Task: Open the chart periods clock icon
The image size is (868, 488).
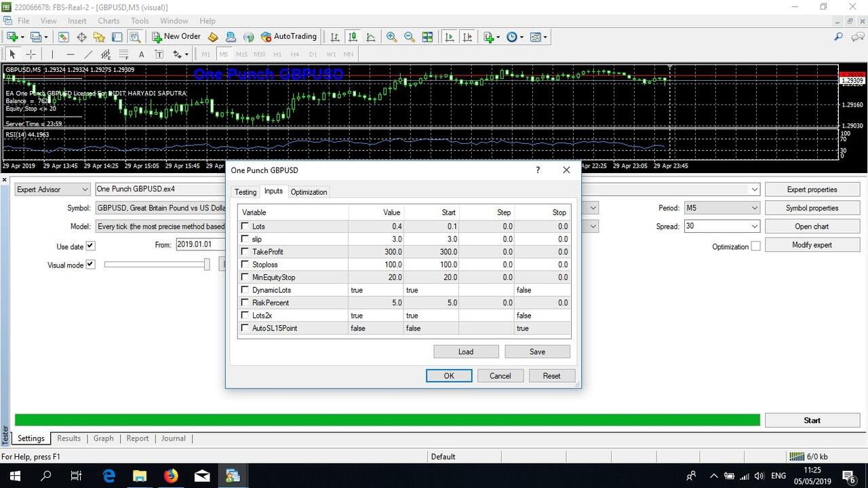Action: [x=512, y=37]
